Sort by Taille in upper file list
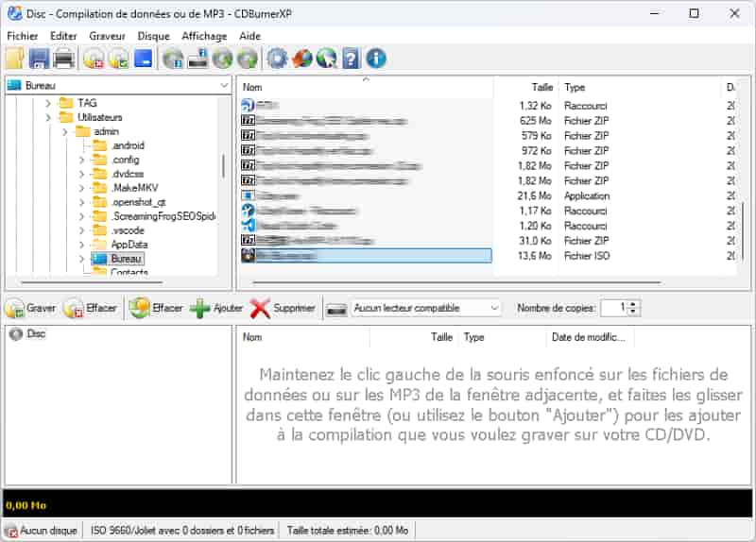 coord(526,87)
